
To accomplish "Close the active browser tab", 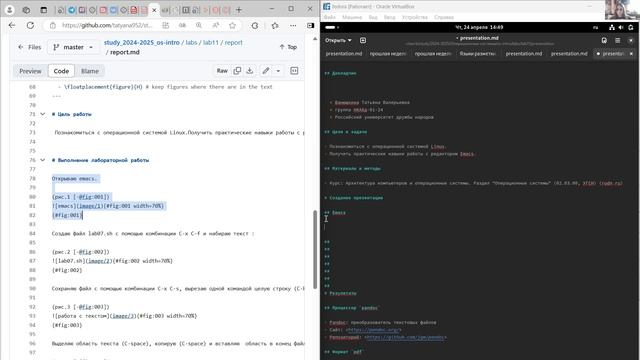I will pos(154,10).
